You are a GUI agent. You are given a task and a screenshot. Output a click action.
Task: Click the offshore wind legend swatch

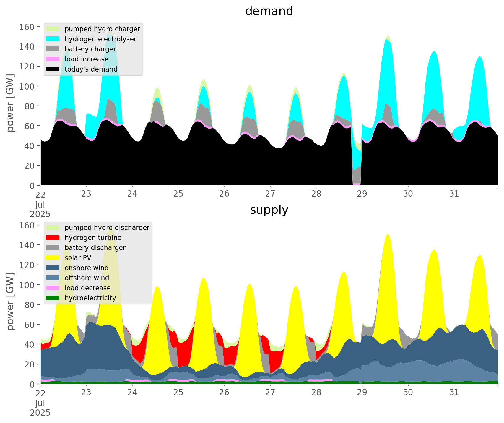pyautogui.click(x=53, y=278)
